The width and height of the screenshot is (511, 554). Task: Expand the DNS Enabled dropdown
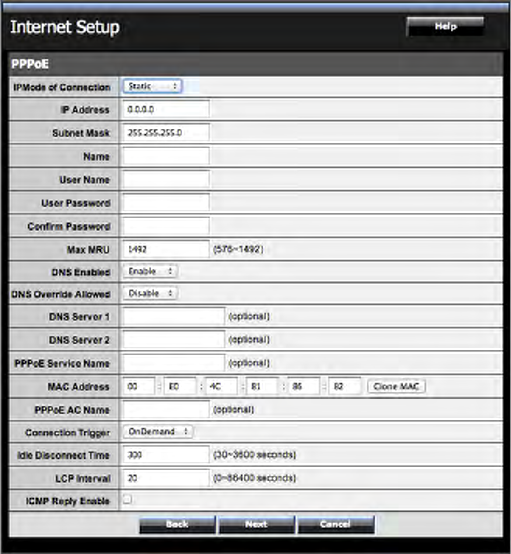coord(150,271)
